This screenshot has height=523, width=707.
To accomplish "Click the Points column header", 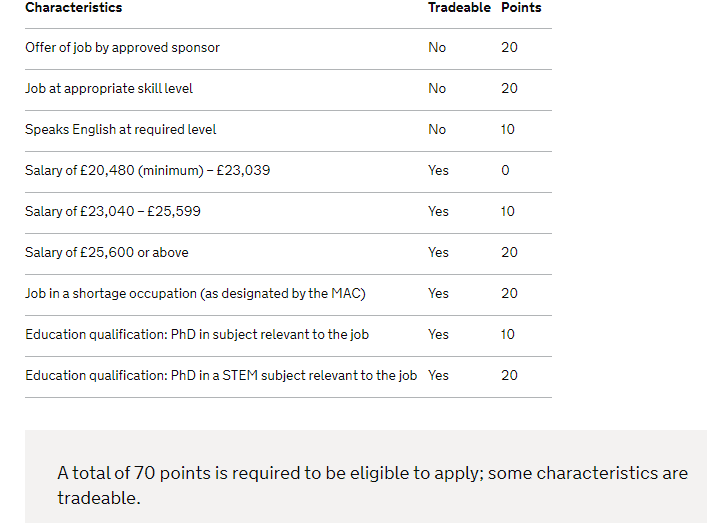I will [521, 8].
